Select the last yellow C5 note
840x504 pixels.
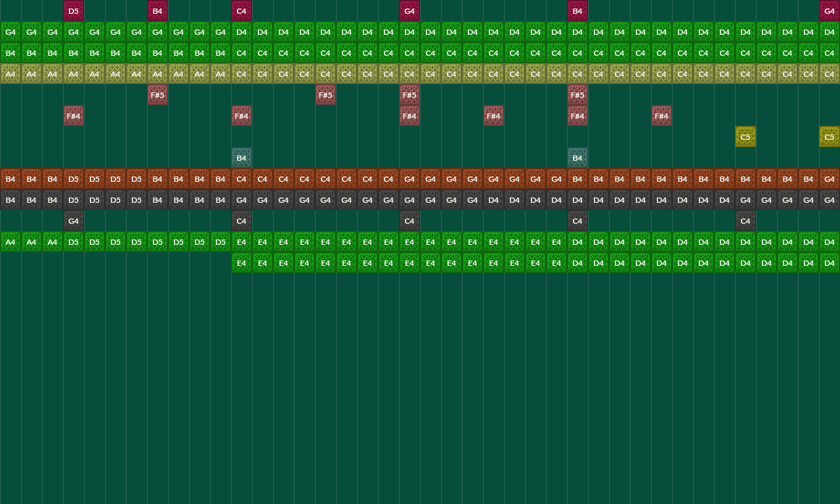tap(829, 136)
